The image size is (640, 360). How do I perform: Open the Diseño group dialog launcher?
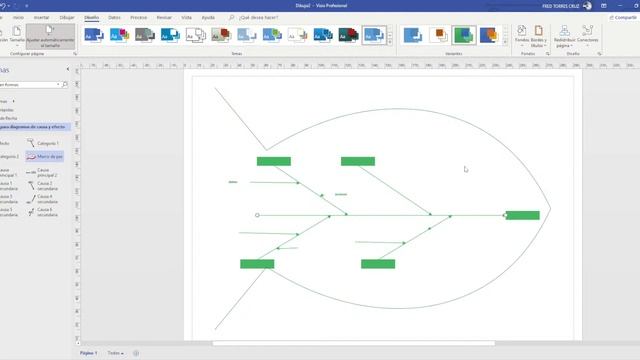[x=599, y=54]
